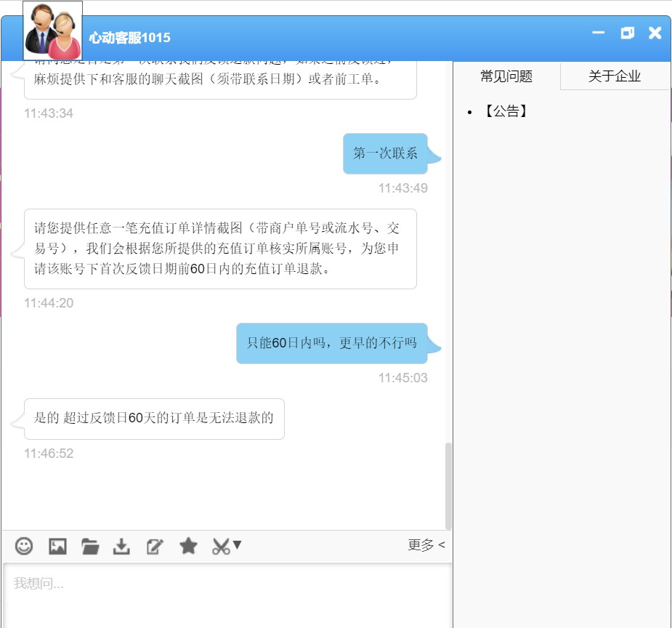Open the emoji picker icon
Viewport: 672px width, 628px height.
click(25, 546)
